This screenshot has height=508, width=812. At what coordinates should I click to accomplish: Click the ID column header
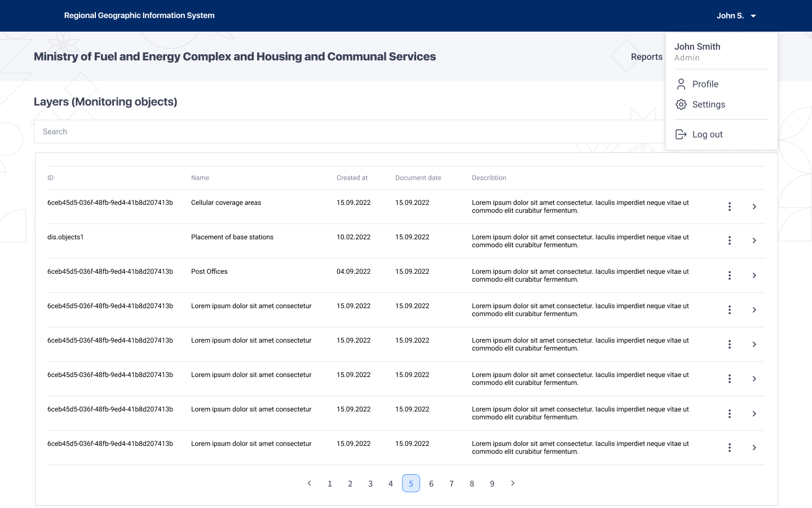(x=50, y=178)
